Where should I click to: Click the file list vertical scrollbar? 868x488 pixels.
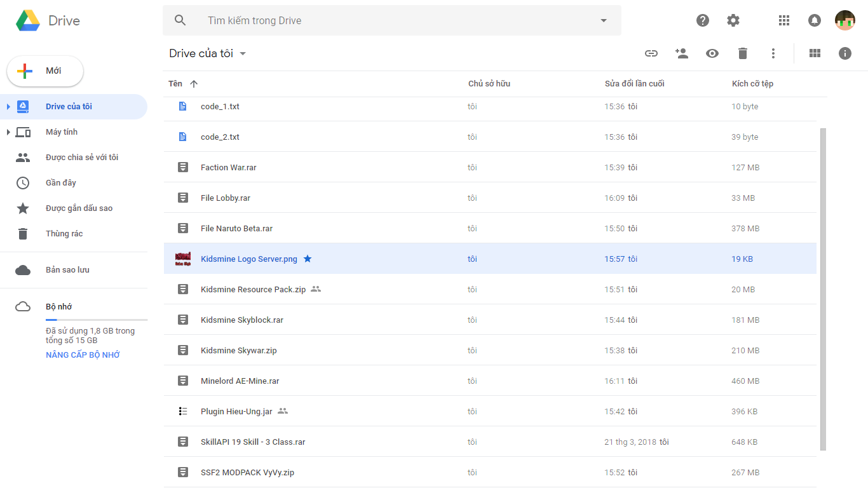coord(824,289)
